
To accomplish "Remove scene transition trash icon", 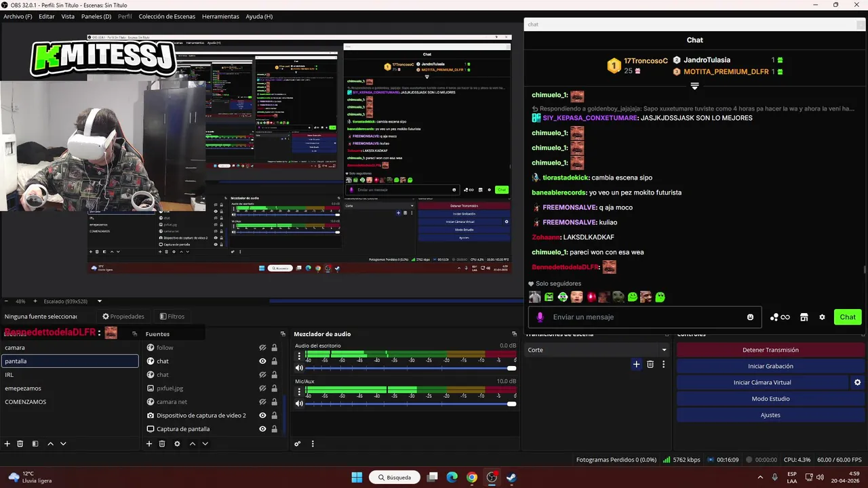I will tap(650, 365).
